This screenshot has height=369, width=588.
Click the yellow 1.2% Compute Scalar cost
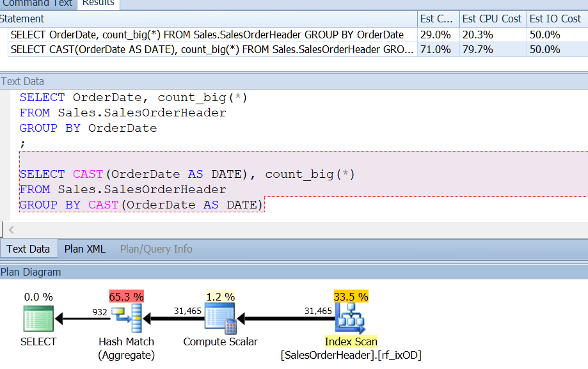click(x=220, y=296)
